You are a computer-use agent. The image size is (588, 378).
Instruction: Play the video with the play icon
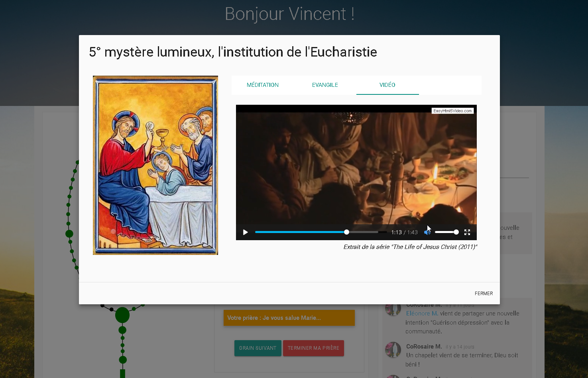pyautogui.click(x=246, y=232)
